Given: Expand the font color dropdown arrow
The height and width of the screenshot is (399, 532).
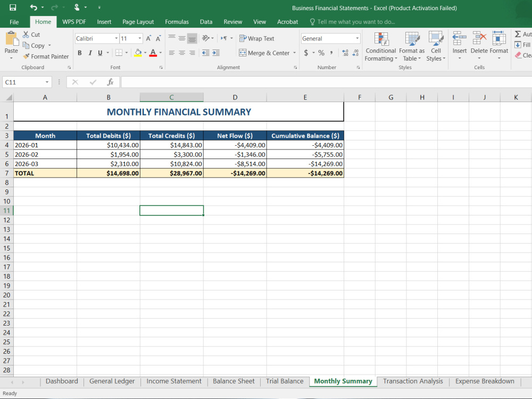Looking at the screenshot, I should coord(161,53).
